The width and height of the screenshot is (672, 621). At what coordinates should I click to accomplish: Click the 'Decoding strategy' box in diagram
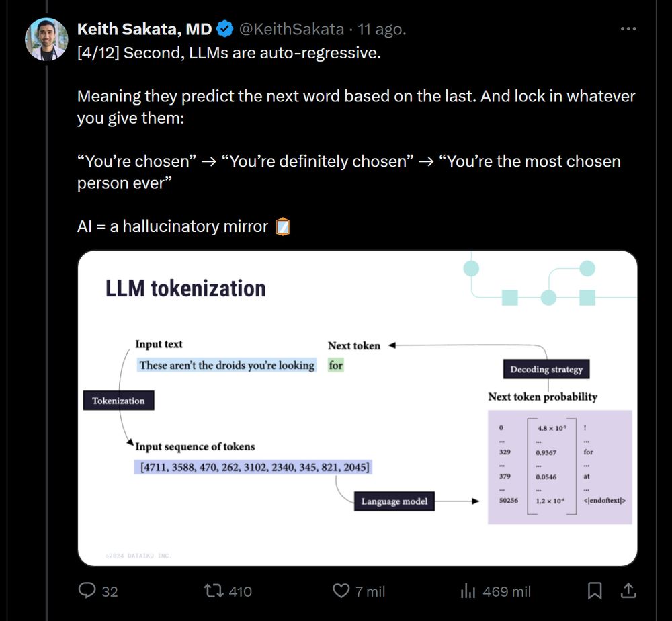[546, 369]
